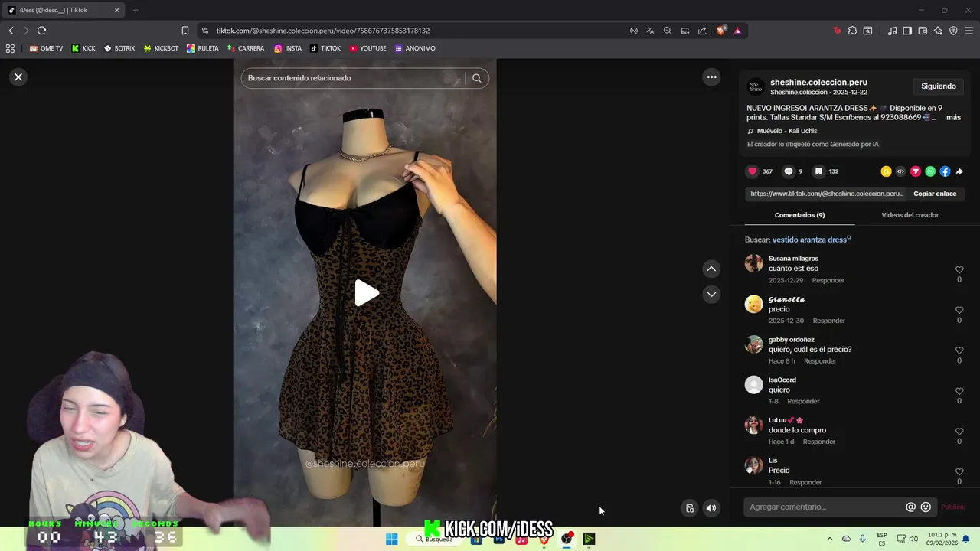Click the translate page icon in address bar
The image size is (980, 551).
650,31
